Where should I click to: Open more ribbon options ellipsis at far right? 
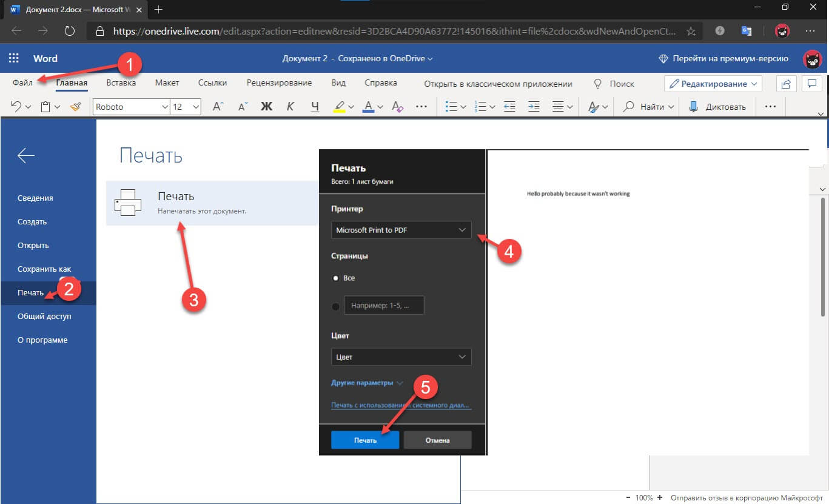coord(770,107)
